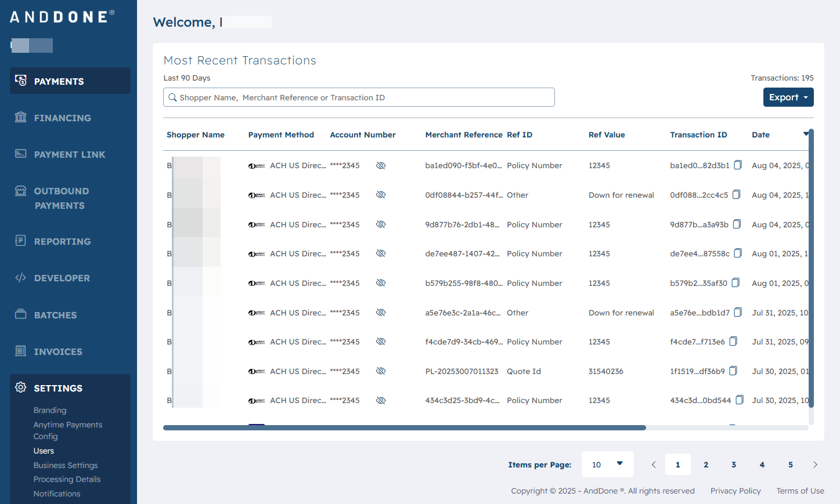Show account number for 9d877b76-2db1 row
The height and width of the screenshot is (504, 840).
[x=381, y=224]
